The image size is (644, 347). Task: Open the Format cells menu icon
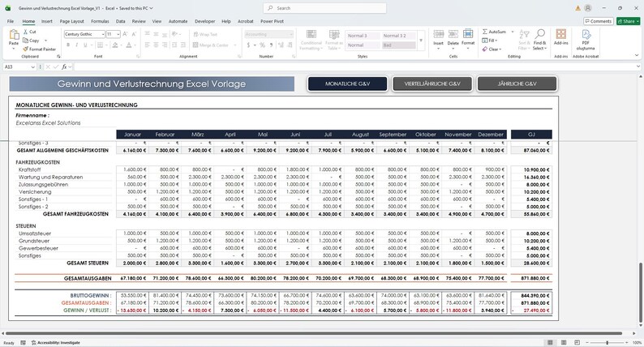pos(468,34)
